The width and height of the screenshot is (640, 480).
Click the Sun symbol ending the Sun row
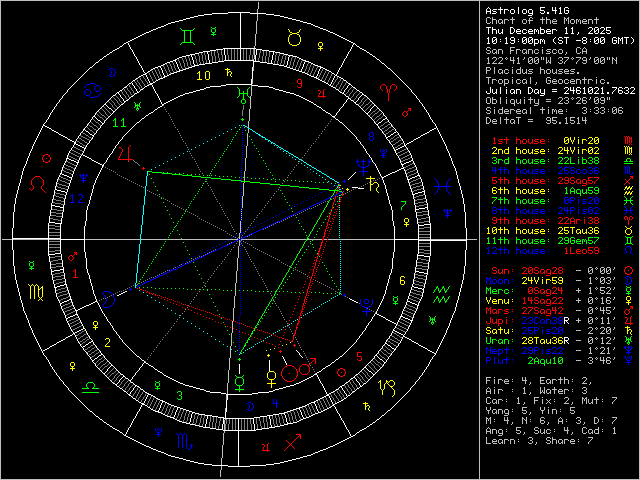[629, 271]
